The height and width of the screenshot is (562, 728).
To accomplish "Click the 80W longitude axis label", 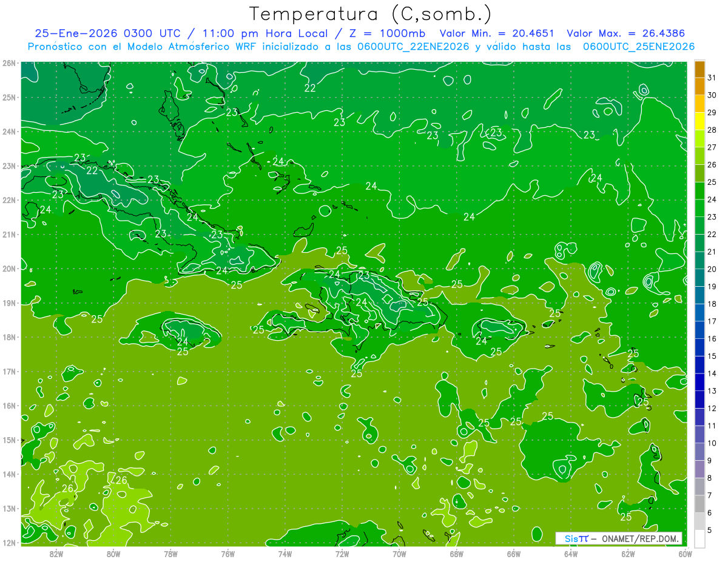I will [x=113, y=554].
